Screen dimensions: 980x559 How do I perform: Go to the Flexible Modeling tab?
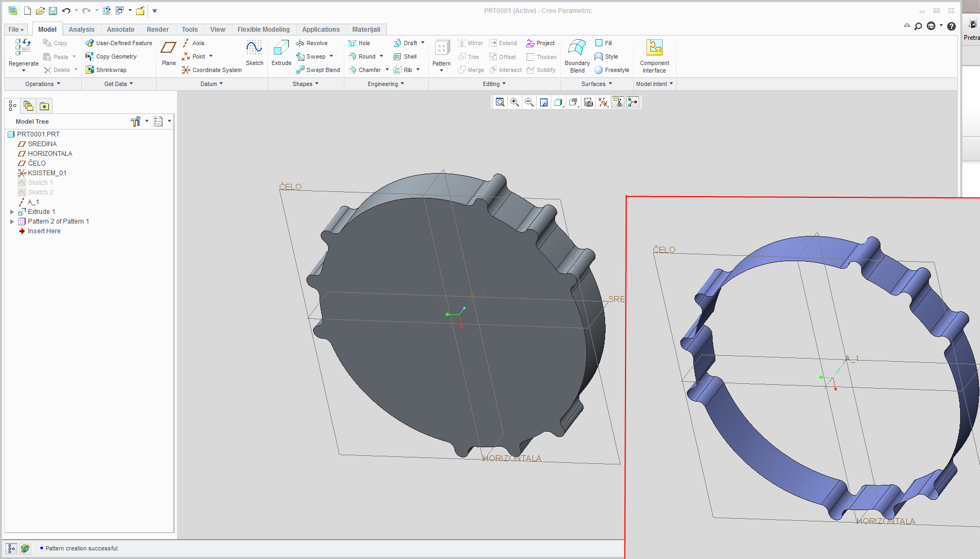tap(264, 30)
